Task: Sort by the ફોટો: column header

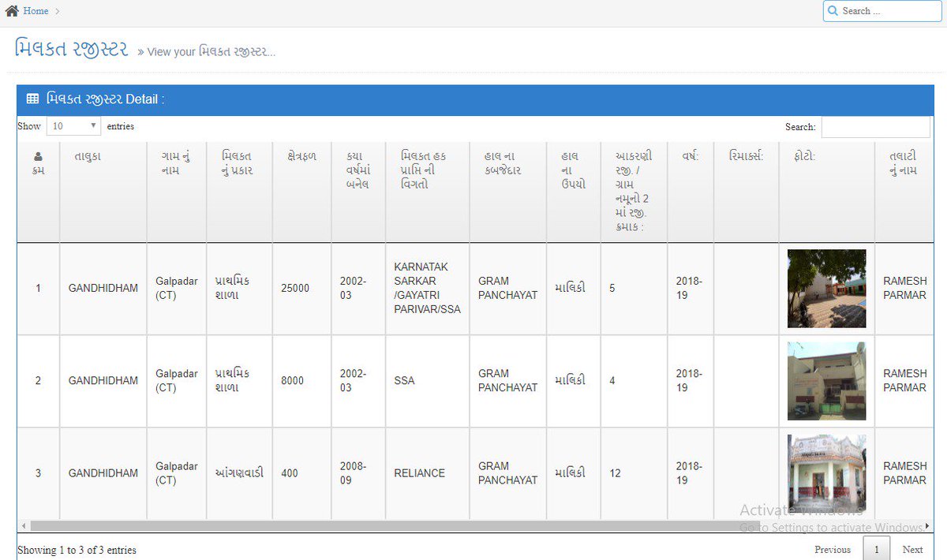Action: pyautogui.click(x=827, y=192)
